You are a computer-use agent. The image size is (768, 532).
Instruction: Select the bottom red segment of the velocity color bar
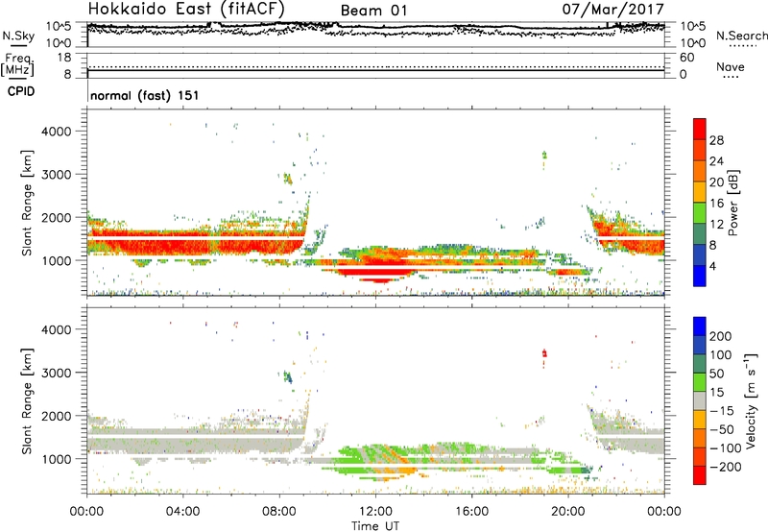700,475
